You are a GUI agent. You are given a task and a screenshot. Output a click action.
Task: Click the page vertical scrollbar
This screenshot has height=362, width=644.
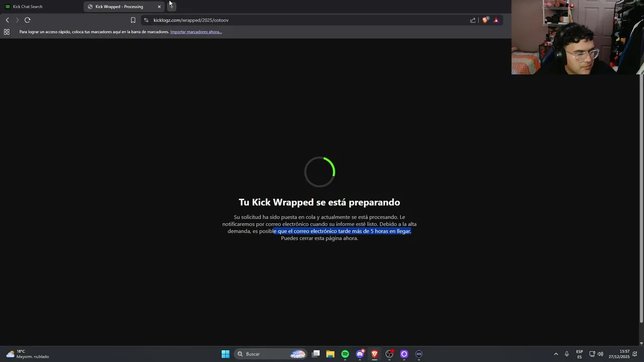(x=641, y=199)
